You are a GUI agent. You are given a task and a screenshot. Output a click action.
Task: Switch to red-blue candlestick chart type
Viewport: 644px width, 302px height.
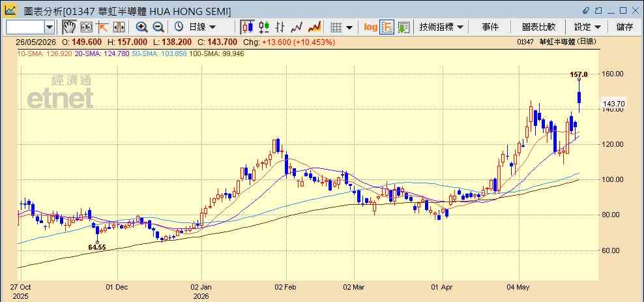(x=247, y=27)
